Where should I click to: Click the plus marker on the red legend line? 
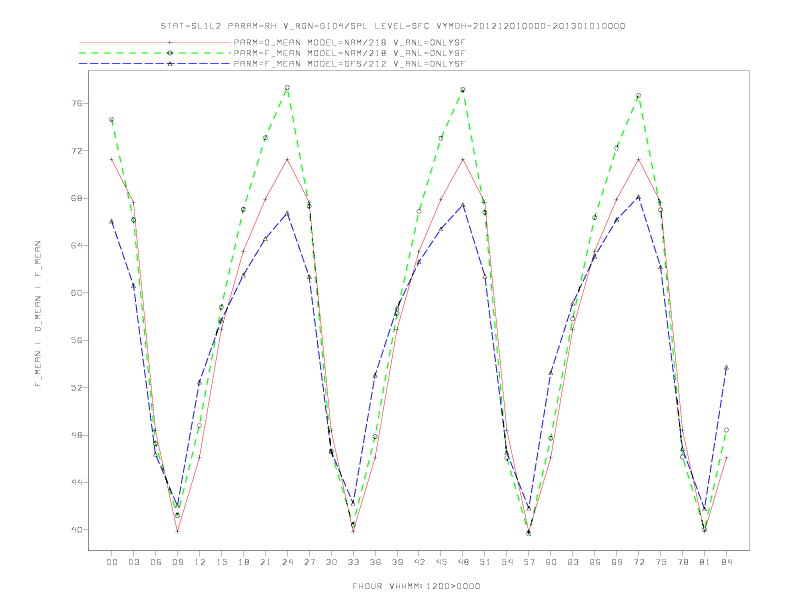point(170,42)
